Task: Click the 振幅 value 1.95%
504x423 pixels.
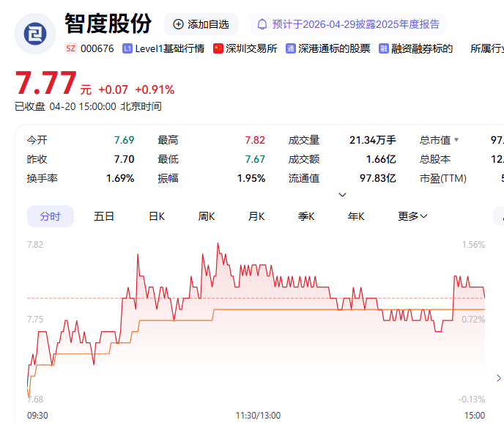Action: click(x=251, y=178)
